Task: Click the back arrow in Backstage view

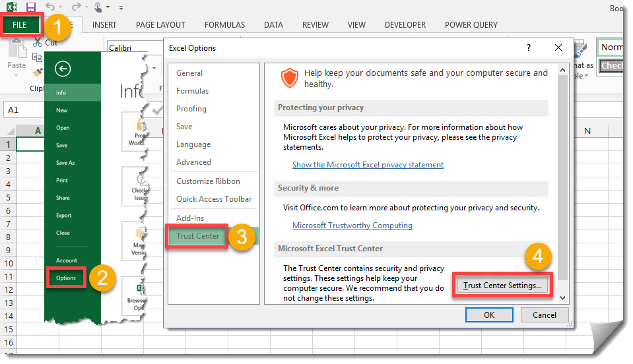Action: click(x=63, y=69)
